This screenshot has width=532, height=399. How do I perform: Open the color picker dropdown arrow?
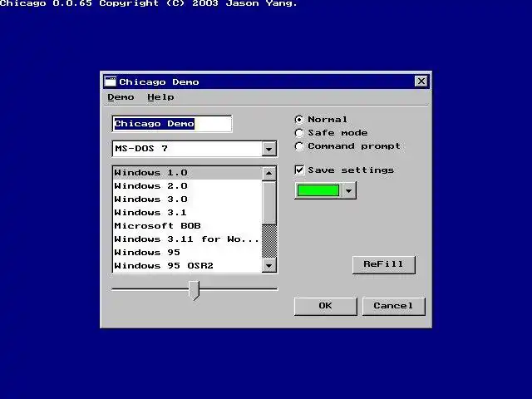pos(349,190)
